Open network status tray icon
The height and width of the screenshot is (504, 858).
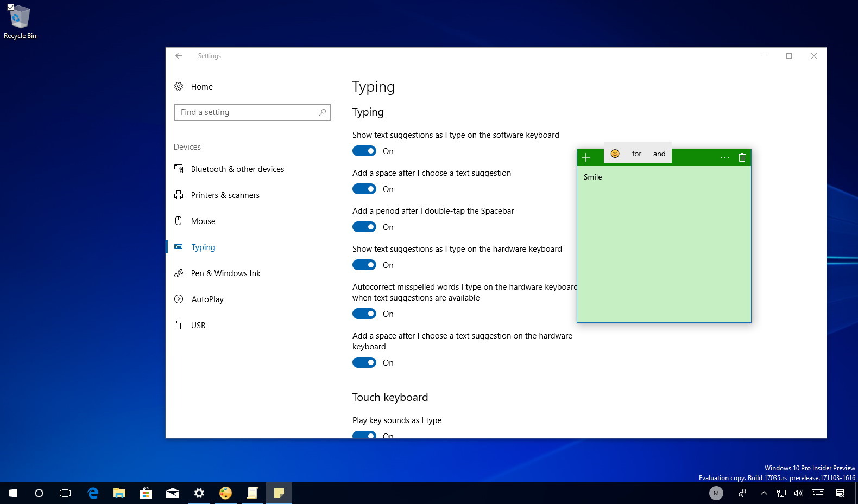[781, 493]
